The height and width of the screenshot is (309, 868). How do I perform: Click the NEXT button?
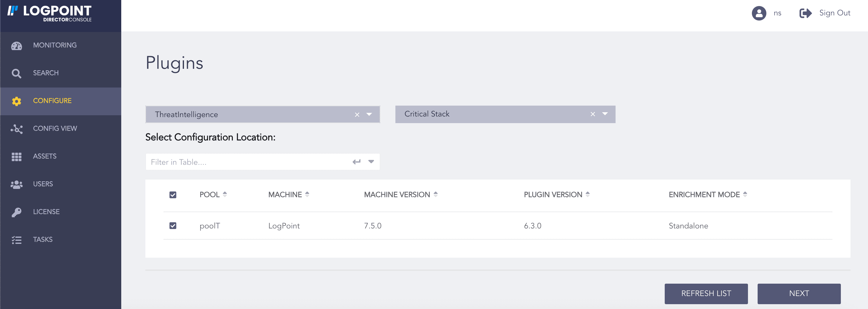point(799,294)
